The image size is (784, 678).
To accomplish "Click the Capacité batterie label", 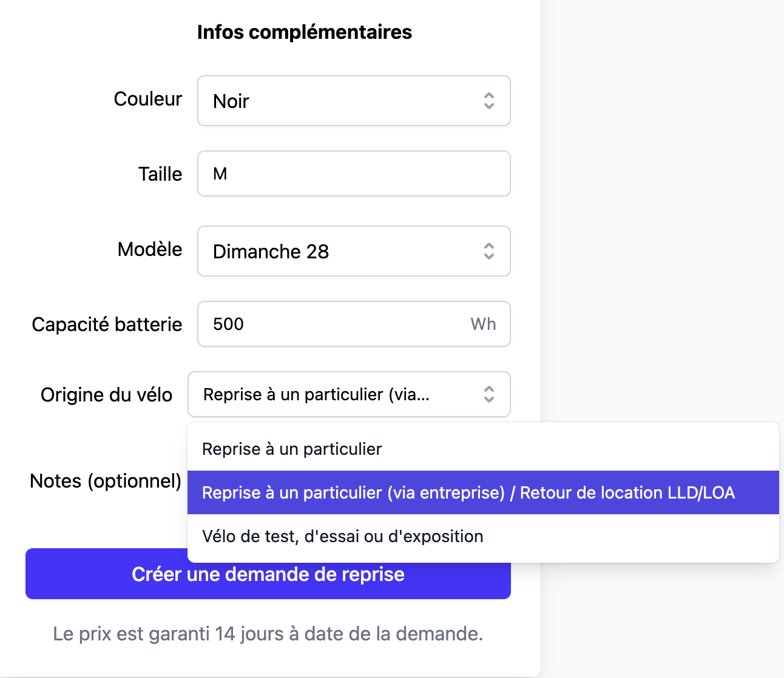I will 107,324.
